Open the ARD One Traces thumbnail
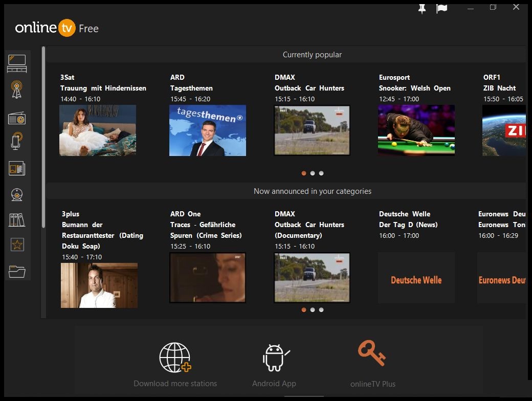532x401 pixels. point(208,278)
